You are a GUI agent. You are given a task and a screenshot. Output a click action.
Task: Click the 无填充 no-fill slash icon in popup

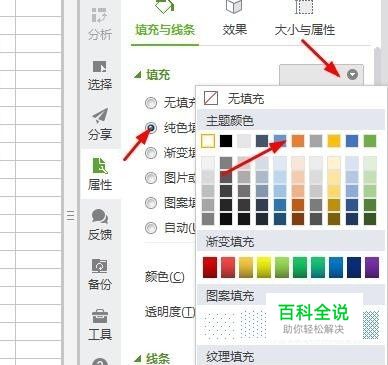[x=211, y=98]
